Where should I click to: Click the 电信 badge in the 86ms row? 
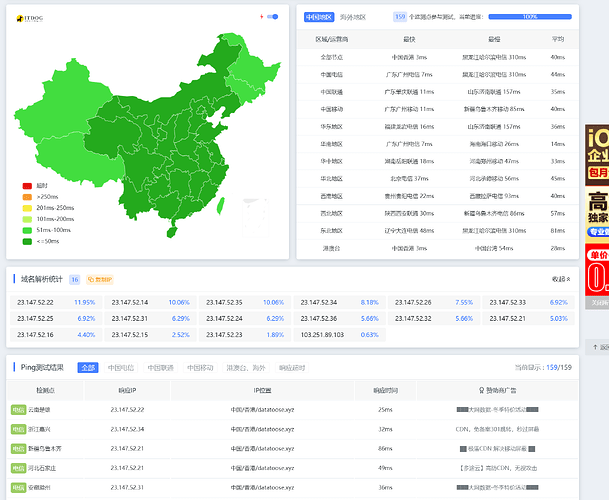point(18,449)
